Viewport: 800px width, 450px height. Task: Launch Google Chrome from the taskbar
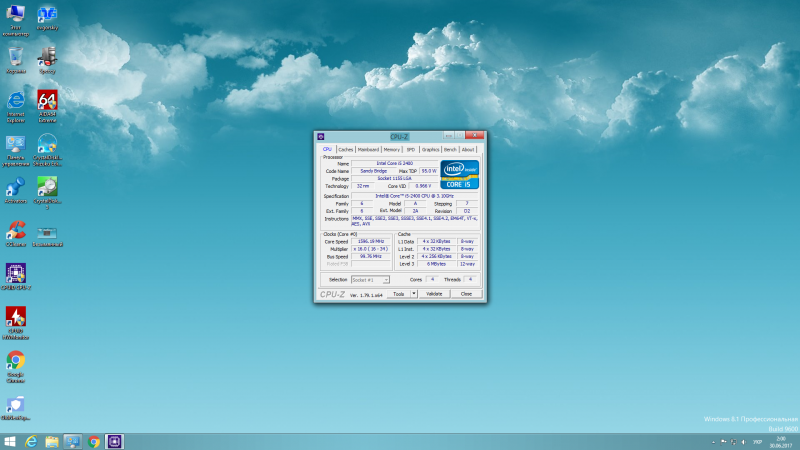[93, 441]
